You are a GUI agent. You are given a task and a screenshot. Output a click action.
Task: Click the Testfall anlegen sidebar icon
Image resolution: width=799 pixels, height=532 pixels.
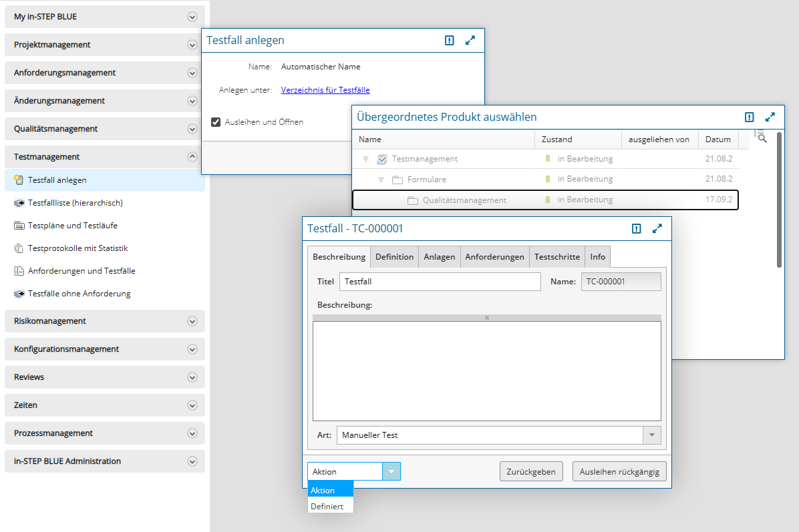point(19,180)
